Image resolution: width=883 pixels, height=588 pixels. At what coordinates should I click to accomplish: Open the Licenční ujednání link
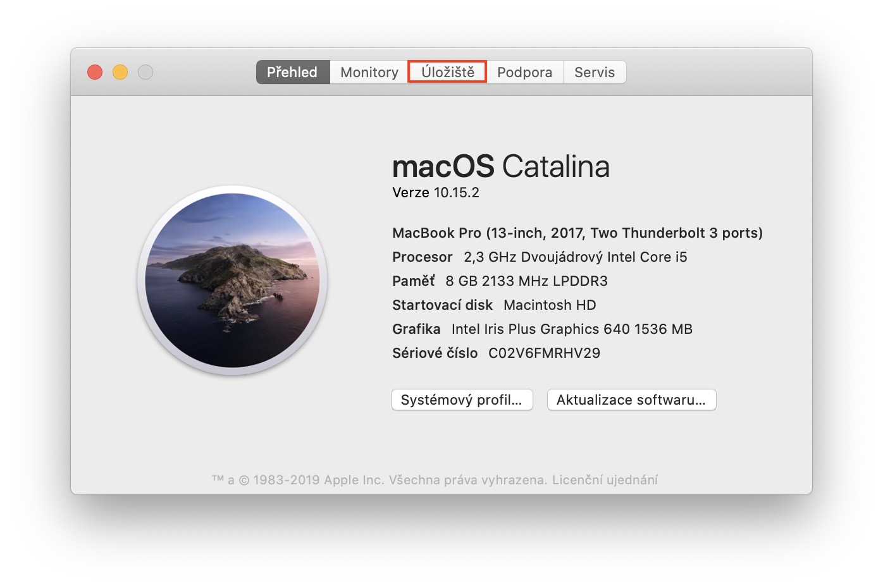[x=605, y=480]
